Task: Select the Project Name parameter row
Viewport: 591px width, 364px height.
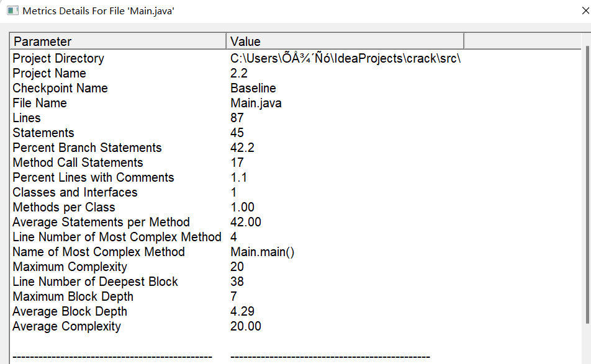Action: pyautogui.click(x=50, y=73)
